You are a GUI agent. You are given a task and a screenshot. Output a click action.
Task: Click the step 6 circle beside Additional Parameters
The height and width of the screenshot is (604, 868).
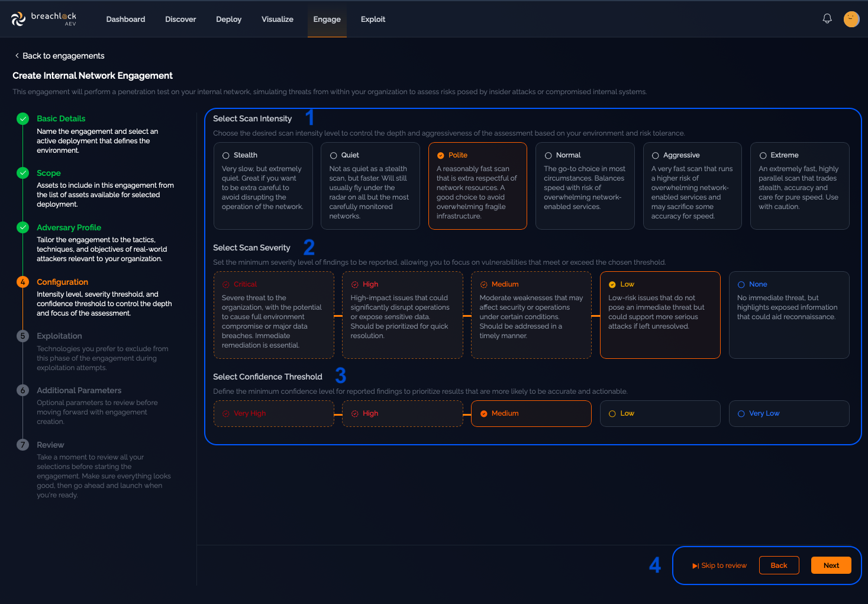23,390
